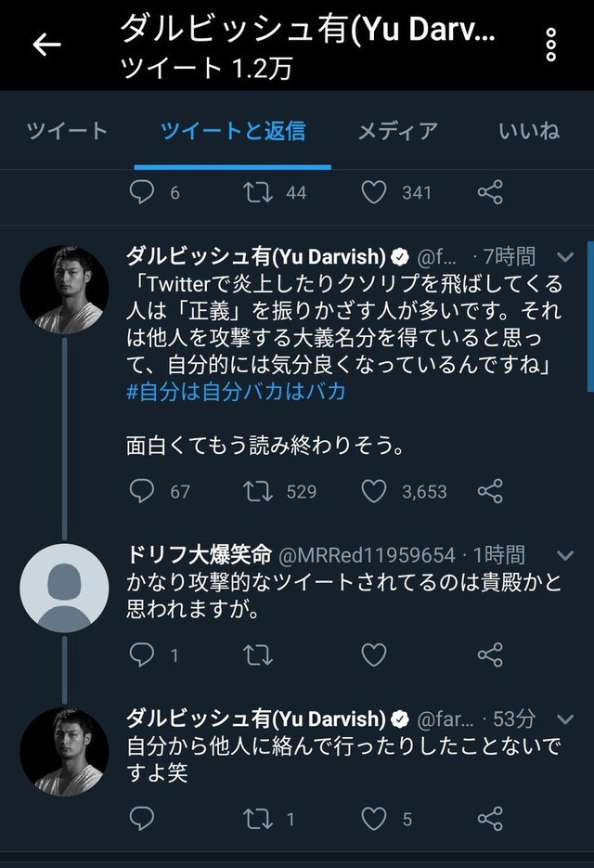Viewport: 594px width, 868px height.
Task: Share the topmost tweet with 341 likes
Action: click(x=490, y=192)
